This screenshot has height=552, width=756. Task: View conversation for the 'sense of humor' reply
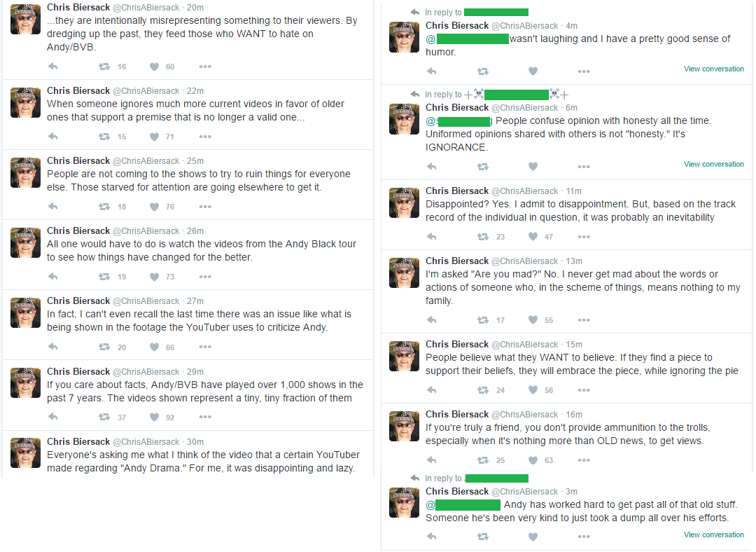[x=713, y=69]
